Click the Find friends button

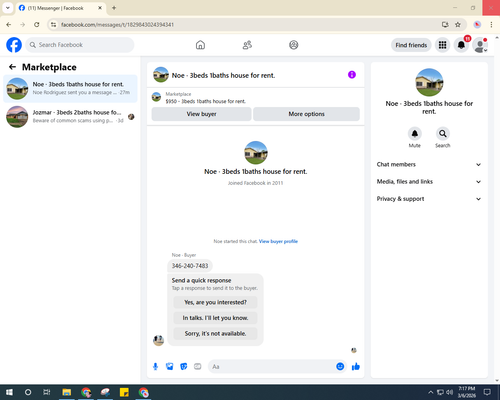[411, 45]
